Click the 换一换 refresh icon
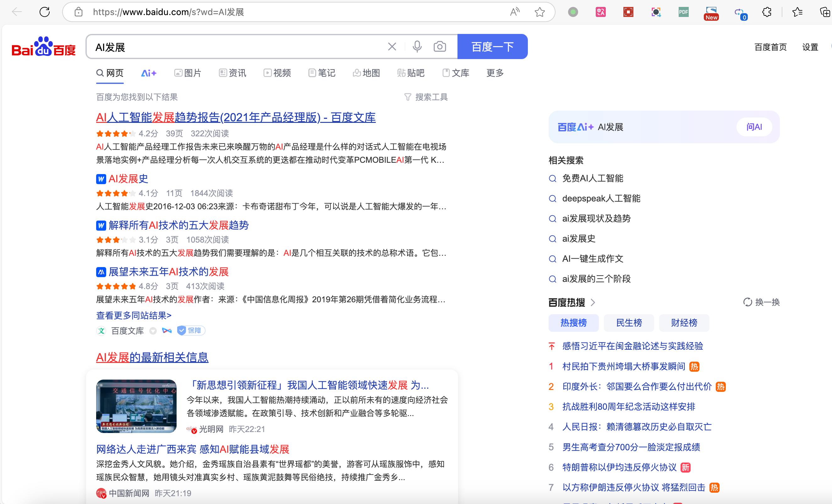Viewport: 832px width, 504px height. pyautogui.click(x=747, y=302)
